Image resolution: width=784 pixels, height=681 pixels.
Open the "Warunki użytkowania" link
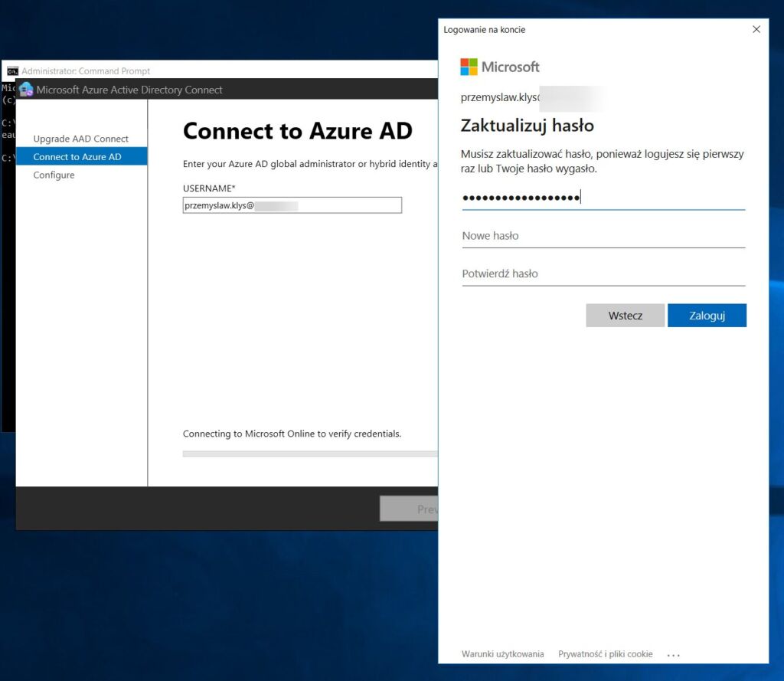(x=502, y=653)
